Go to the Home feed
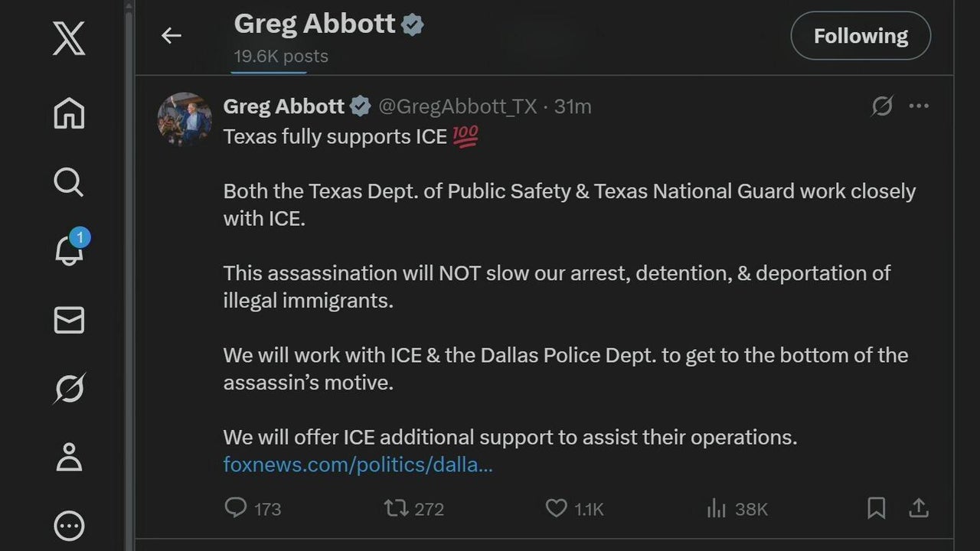980x551 pixels. pyautogui.click(x=69, y=113)
